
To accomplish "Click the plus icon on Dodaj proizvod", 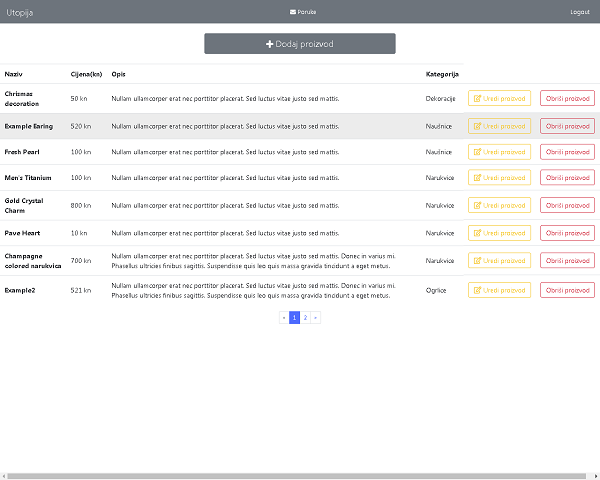I will pos(269,44).
